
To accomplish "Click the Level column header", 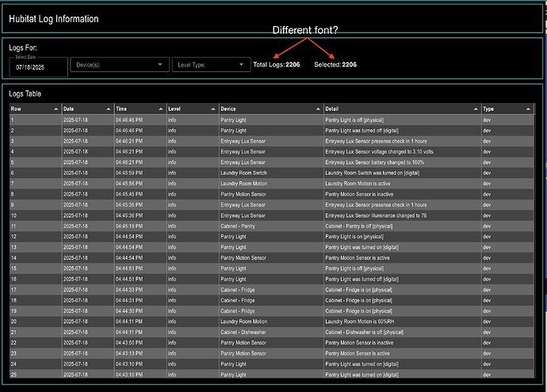I will (x=193, y=109).
